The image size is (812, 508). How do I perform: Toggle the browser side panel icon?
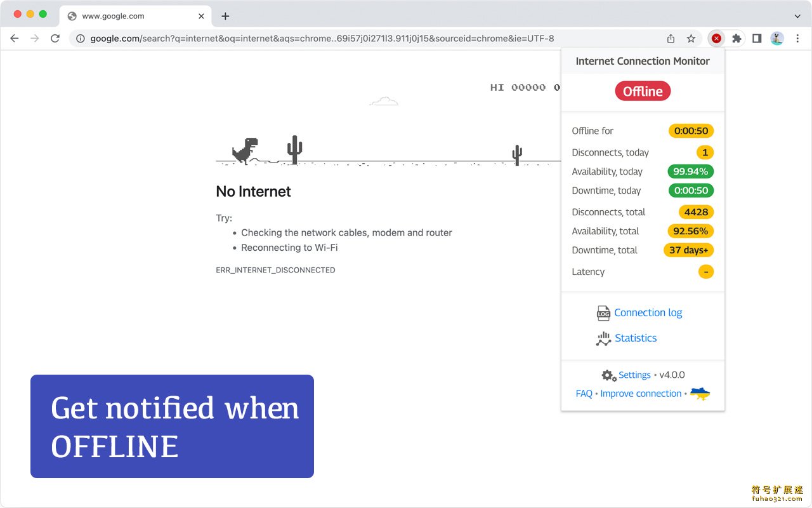(757, 39)
